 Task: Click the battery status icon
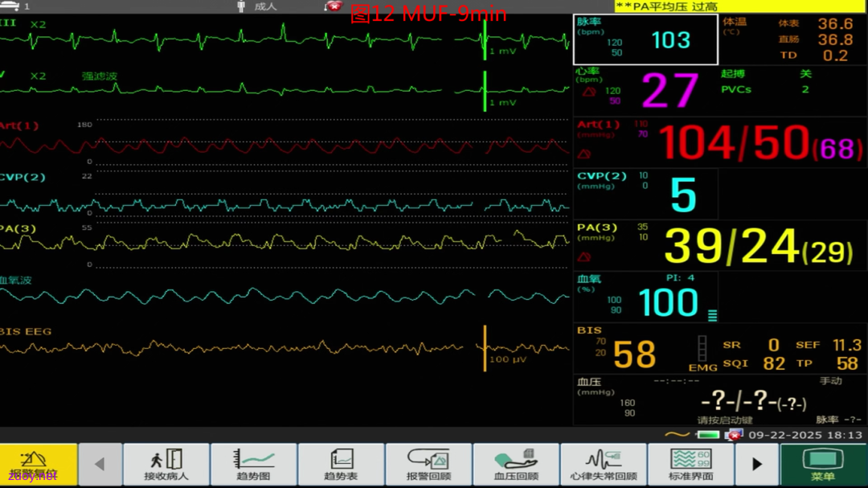[x=708, y=435]
